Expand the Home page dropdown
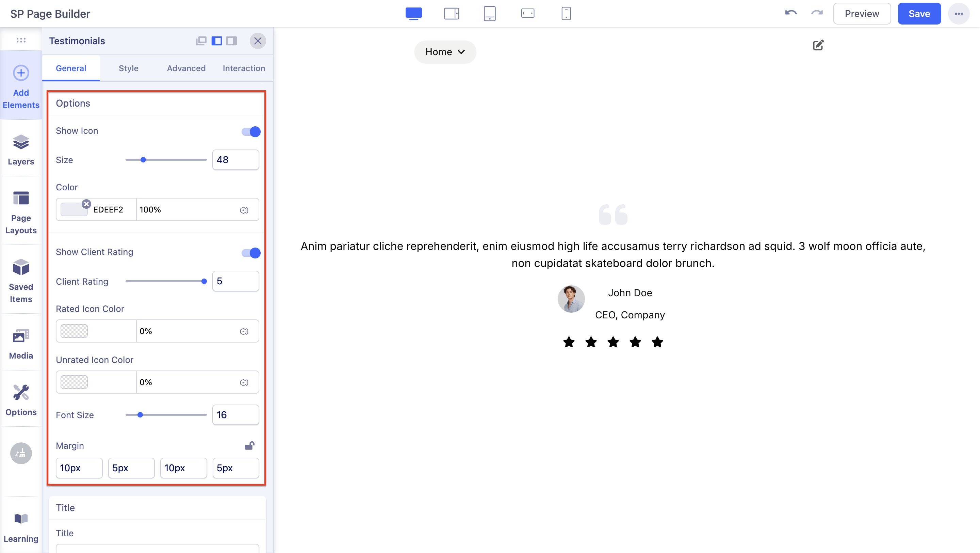Image resolution: width=980 pixels, height=553 pixels. (445, 52)
